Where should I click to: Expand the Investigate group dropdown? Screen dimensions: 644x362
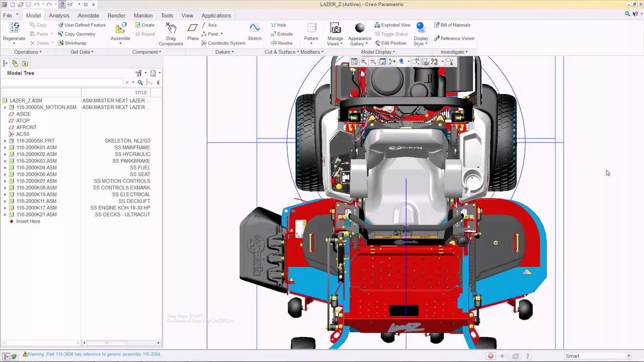click(454, 52)
